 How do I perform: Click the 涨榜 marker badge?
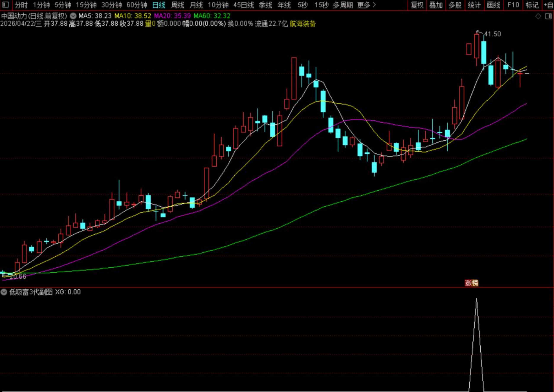[x=472, y=283]
